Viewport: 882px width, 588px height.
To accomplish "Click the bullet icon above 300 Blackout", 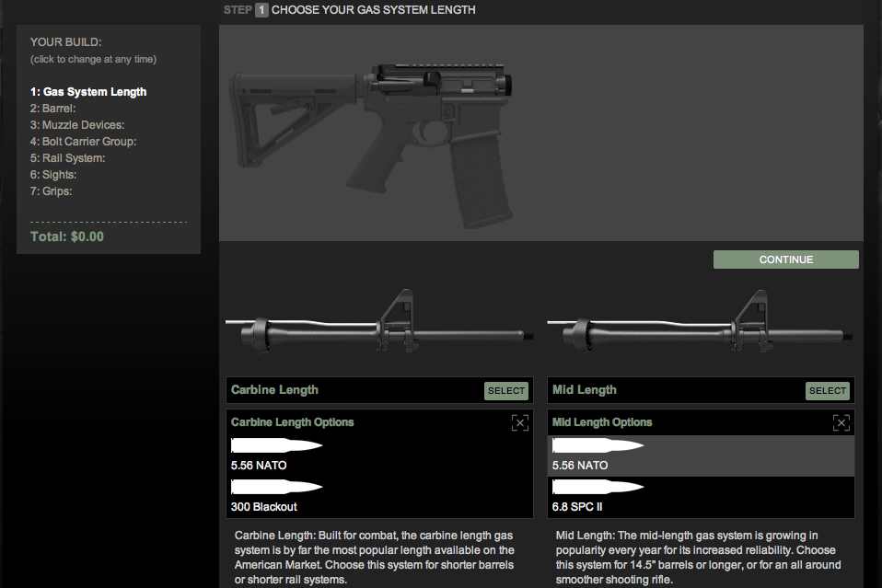I will click(x=277, y=487).
